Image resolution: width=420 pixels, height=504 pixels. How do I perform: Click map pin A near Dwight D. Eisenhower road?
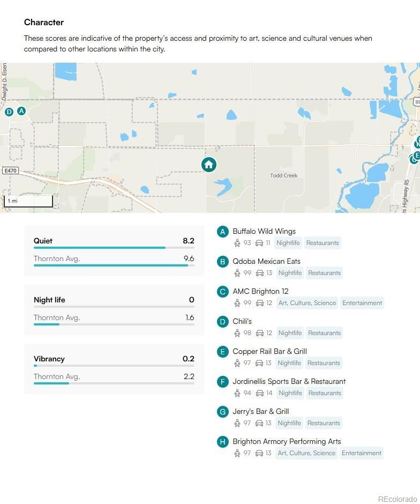[x=21, y=111]
